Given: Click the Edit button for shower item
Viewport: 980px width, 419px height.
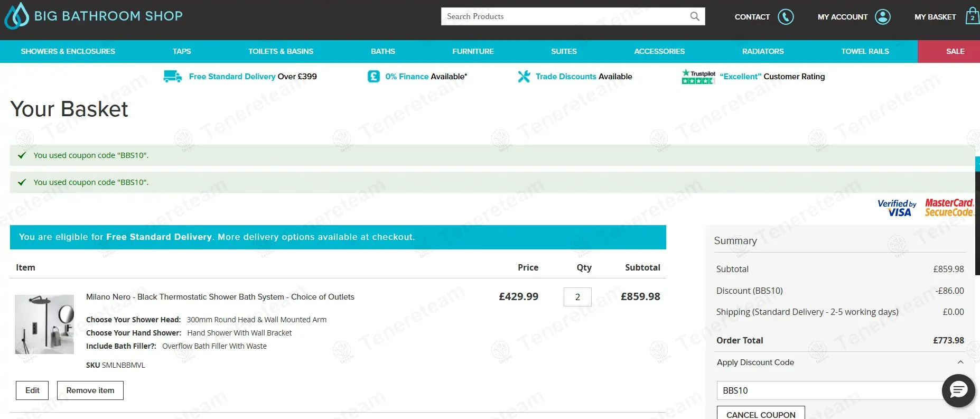Looking at the screenshot, I should point(32,390).
